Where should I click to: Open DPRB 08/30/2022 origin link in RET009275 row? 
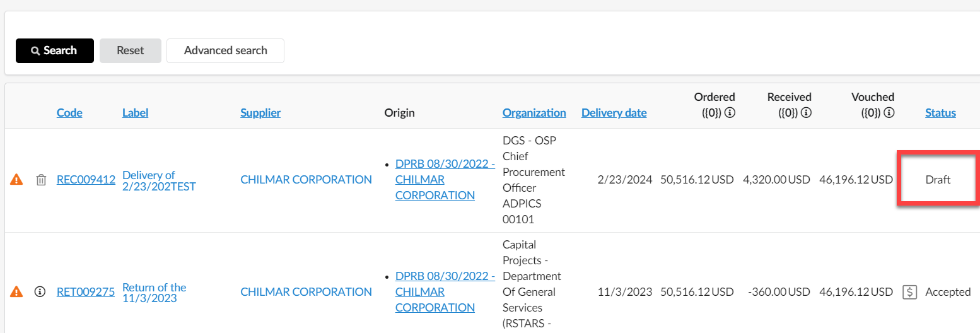click(x=445, y=292)
